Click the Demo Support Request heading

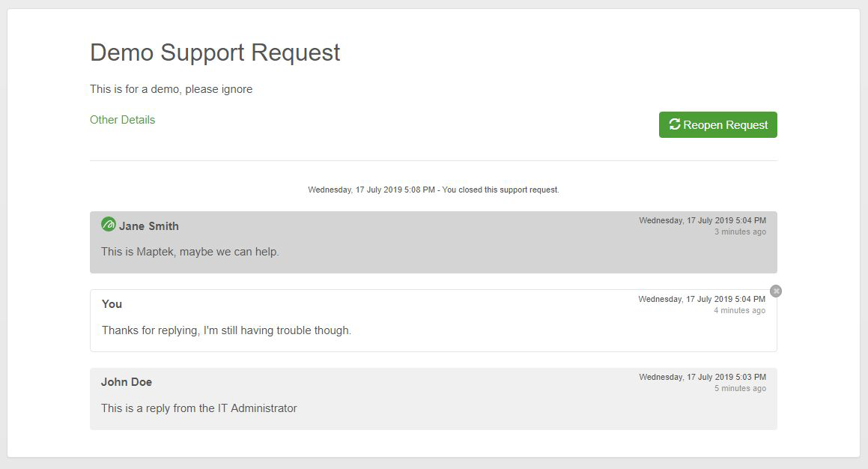coord(215,52)
